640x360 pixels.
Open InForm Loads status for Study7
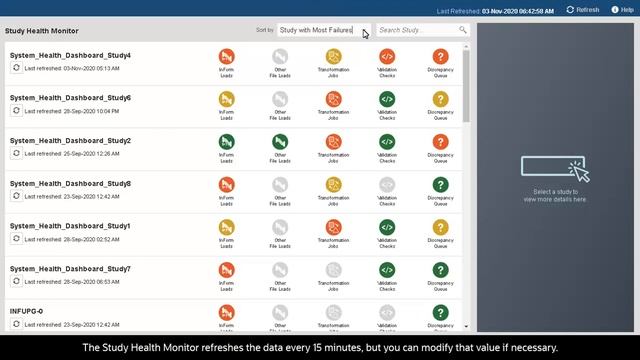coord(227,270)
